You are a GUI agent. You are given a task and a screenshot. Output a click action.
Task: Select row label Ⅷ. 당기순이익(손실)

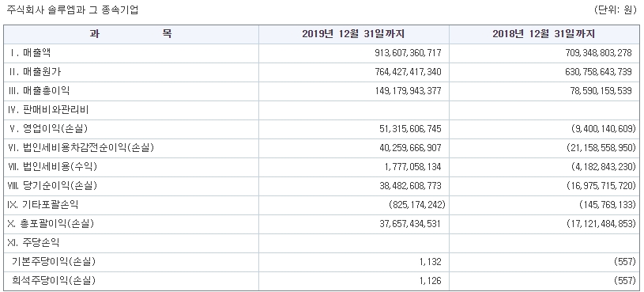53,185
